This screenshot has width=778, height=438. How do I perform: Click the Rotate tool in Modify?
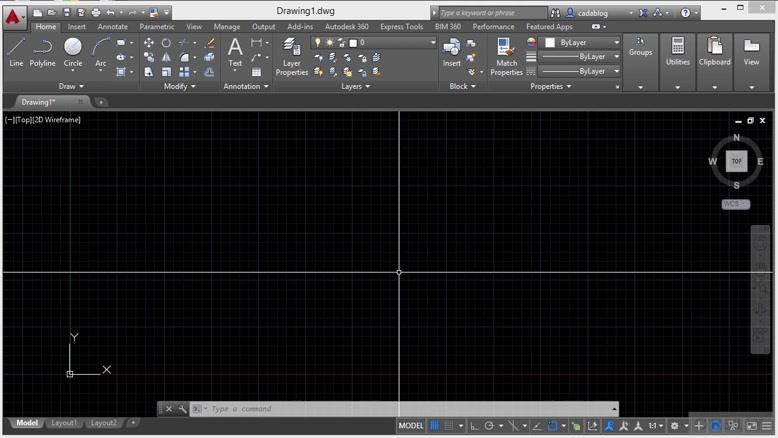[x=166, y=43]
